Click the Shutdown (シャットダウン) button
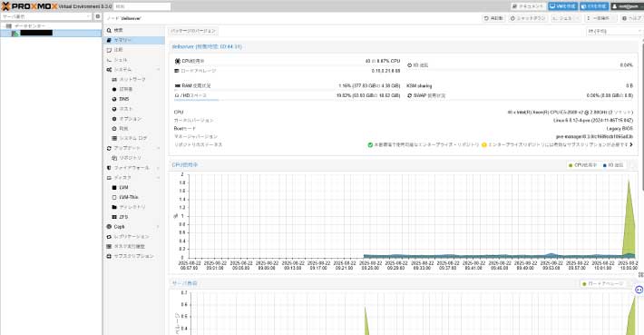The height and width of the screenshot is (335, 644). tap(528, 18)
